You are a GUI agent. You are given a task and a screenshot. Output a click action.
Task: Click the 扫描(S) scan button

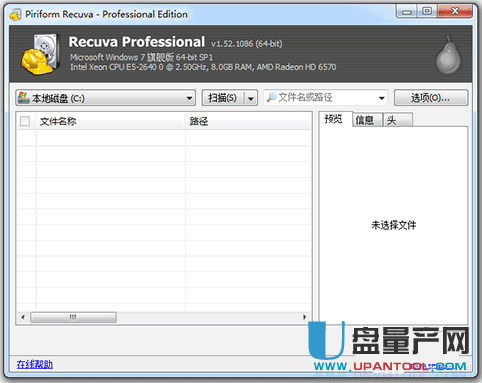[223, 98]
